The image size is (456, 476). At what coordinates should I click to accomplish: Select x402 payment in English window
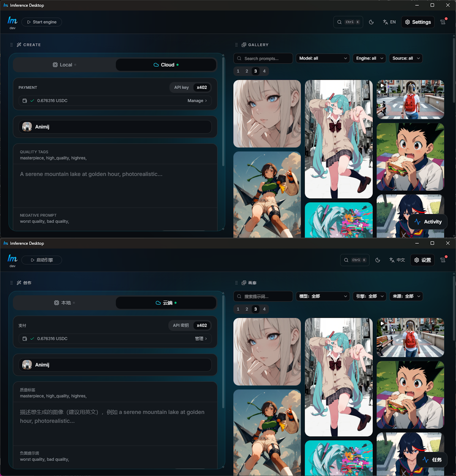[x=202, y=87]
